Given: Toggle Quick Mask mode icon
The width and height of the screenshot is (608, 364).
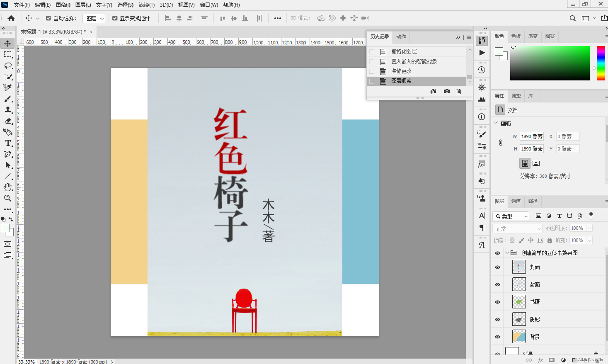Looking at the screenshot, I should (7, 244).
